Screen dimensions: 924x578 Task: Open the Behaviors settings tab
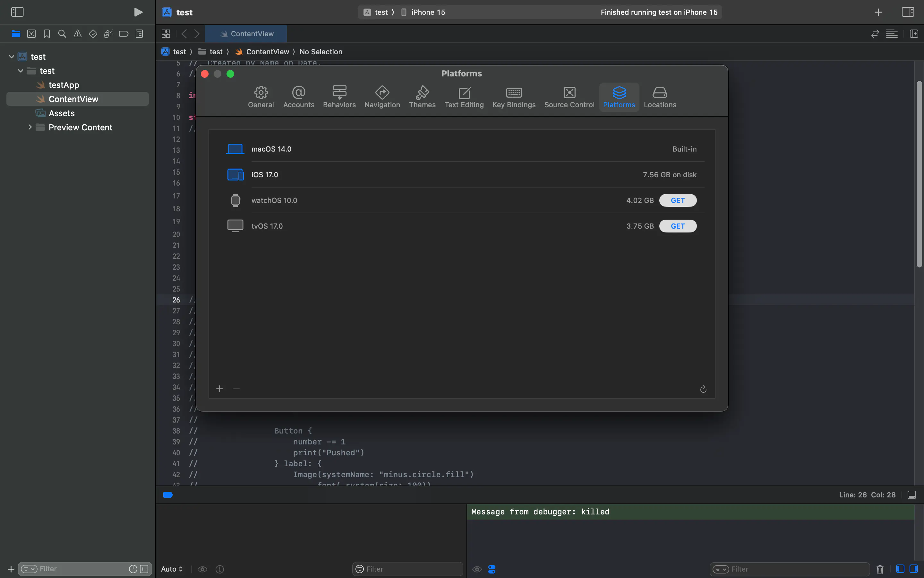(x=339, y=97)
